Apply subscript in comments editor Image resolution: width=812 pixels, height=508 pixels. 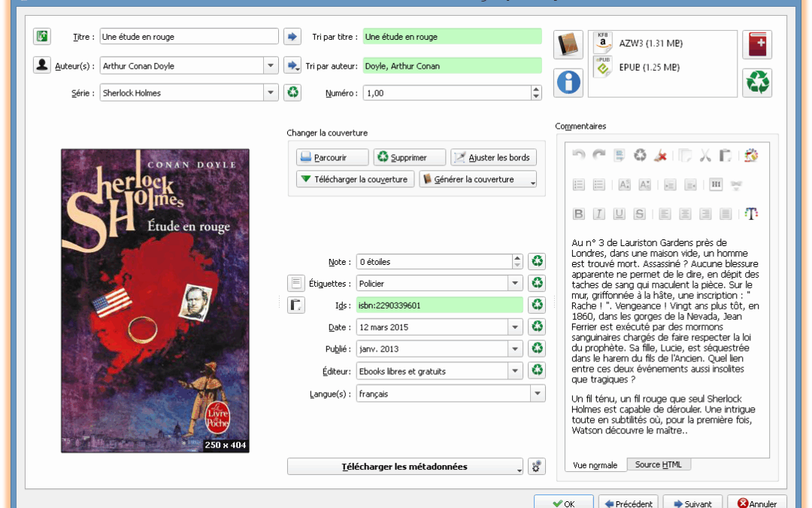tap(645, 184)
